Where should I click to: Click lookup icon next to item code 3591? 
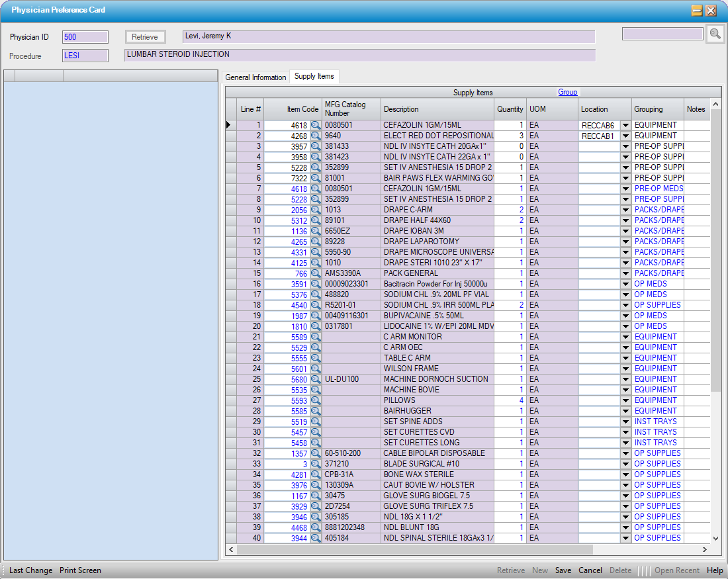316,284
